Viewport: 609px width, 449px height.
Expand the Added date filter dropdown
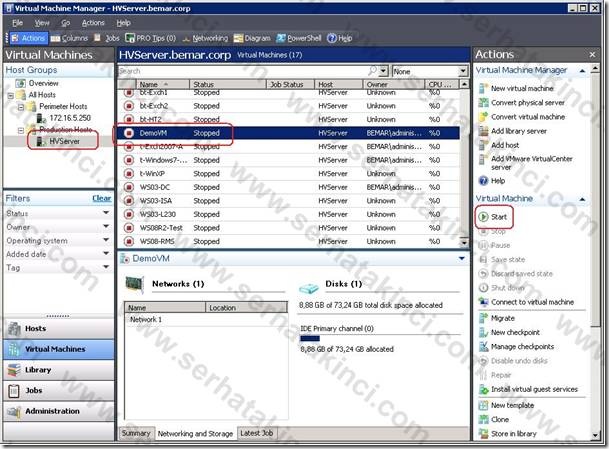tap(106, 254)
